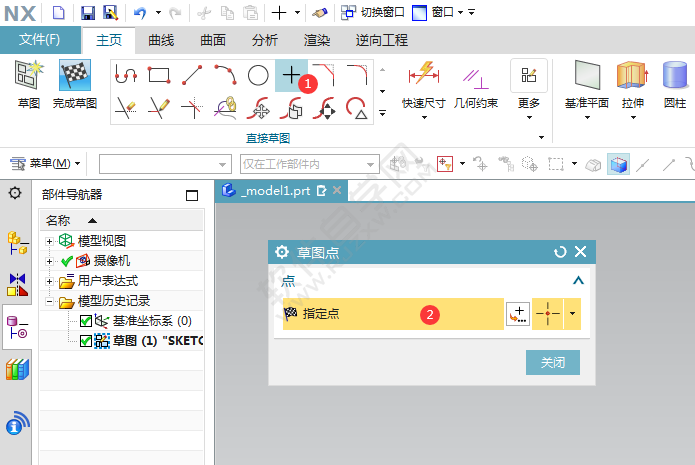Switch to the 曲线 ribbon tab
Image resolution: width=695 pixels, height=465 pixels.
tap(161, 40)
